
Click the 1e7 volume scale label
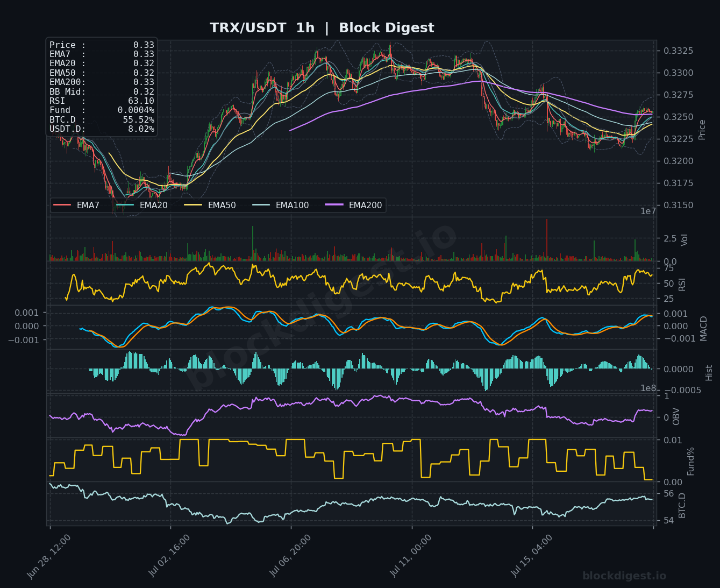point(648,211)
